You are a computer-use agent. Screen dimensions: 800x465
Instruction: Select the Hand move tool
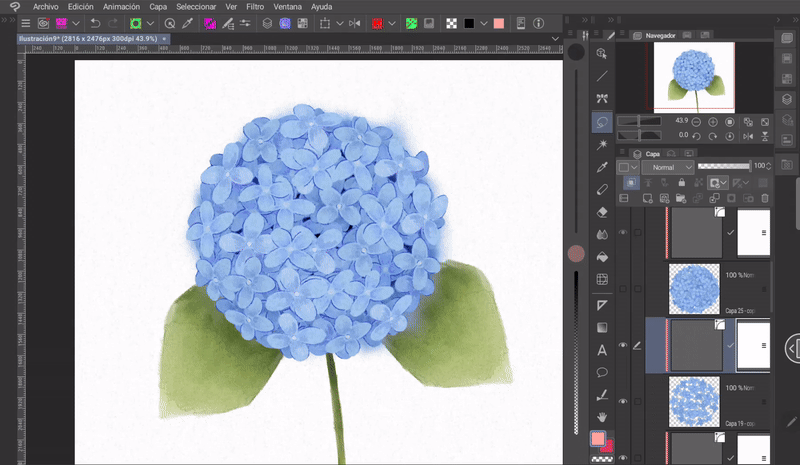[x=602, y=416]
